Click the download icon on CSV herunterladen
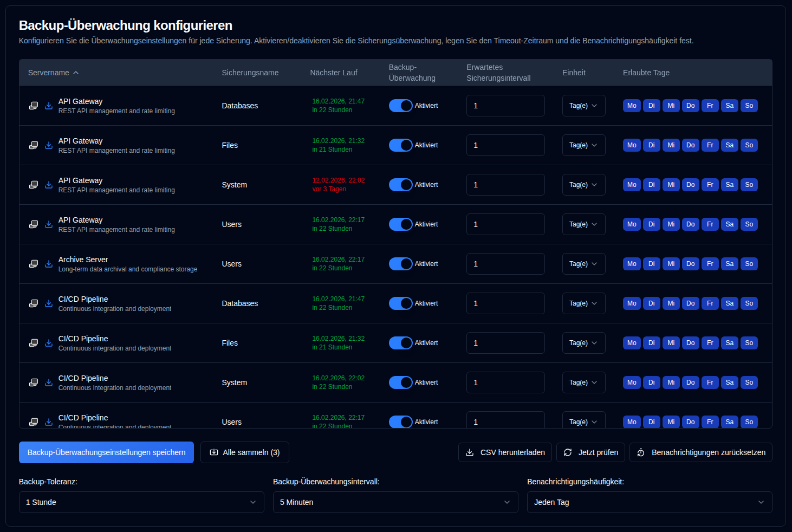The height and width of the screenshot is (532, 792). click(470, 452)
